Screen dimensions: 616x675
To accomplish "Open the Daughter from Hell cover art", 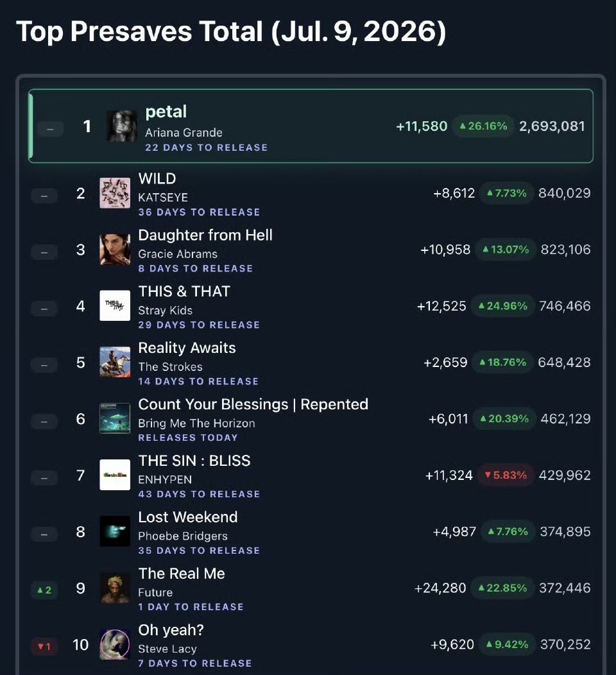I will pos(115,250).
